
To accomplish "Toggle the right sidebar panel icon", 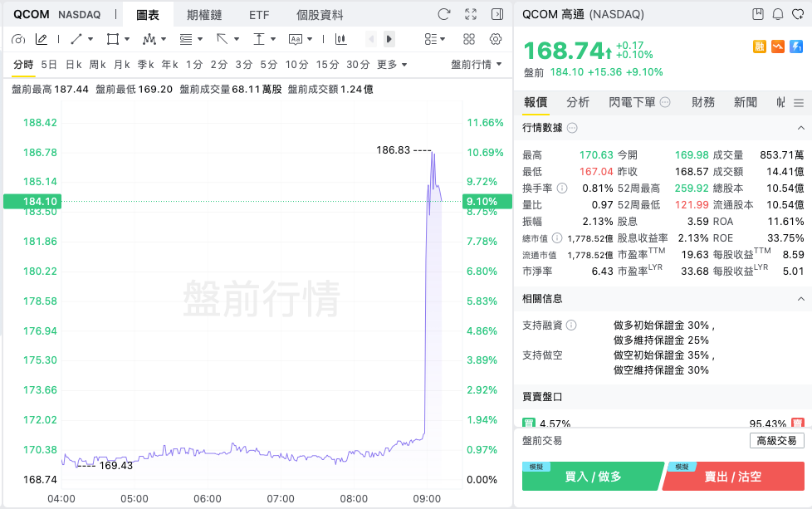I will 497,14.
